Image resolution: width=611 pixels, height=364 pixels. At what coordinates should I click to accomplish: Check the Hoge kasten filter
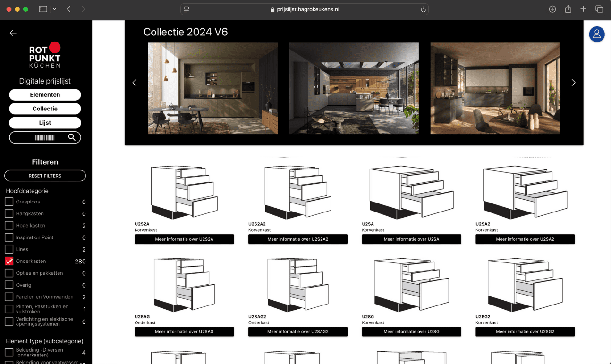click(x=9, y=225)
